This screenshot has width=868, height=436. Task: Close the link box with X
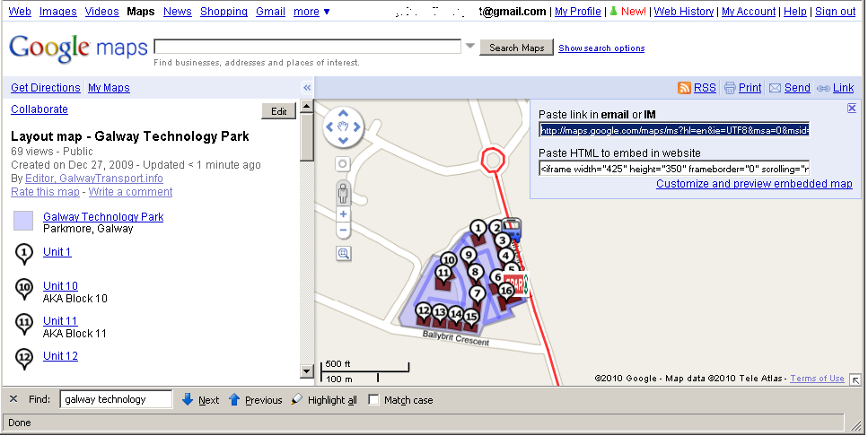pyautogui.click(x=852, y=109)
